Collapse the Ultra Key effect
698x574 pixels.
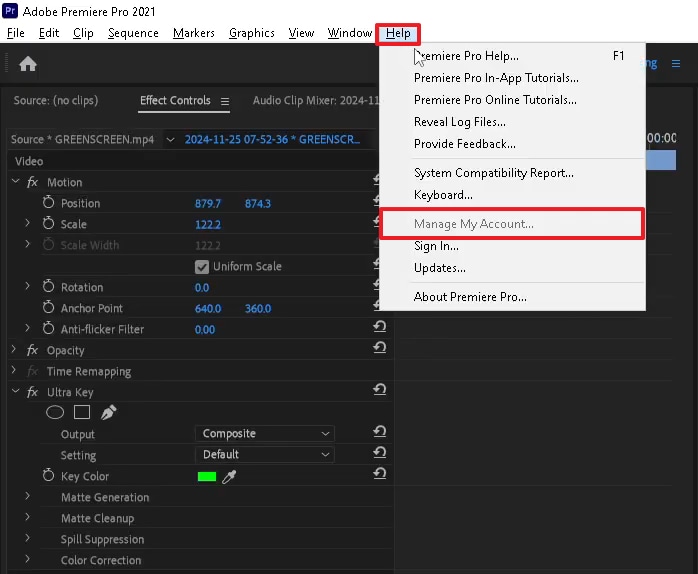tap(16, 391)
